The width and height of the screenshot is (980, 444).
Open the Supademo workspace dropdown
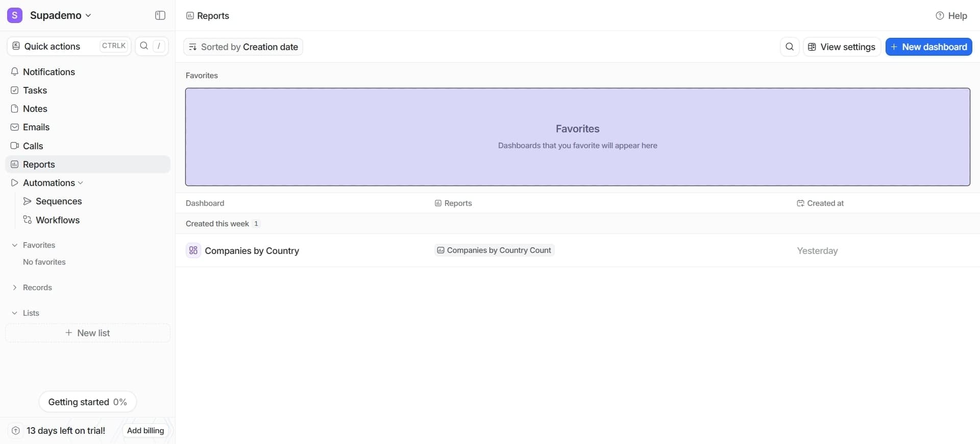click(x=60, y=15)
